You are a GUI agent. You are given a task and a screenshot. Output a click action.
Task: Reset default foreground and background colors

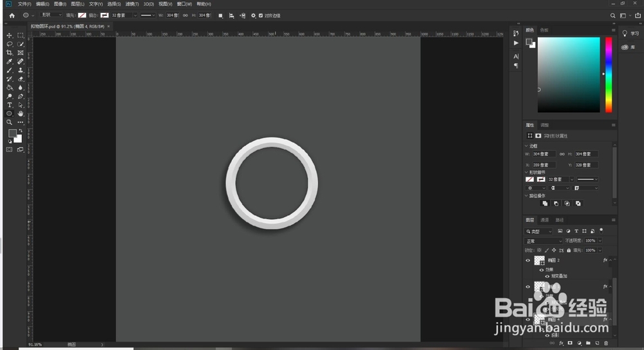point(10,141)
